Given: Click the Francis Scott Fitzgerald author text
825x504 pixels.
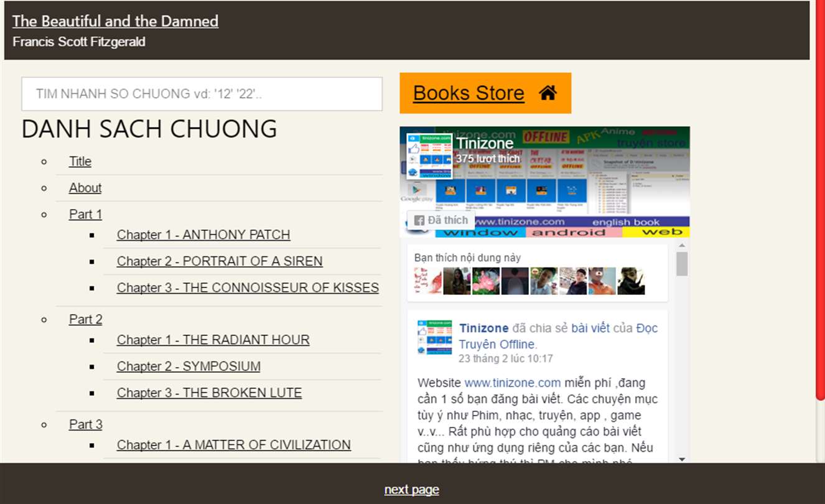Looking at the screenshot, I should 79,42.
